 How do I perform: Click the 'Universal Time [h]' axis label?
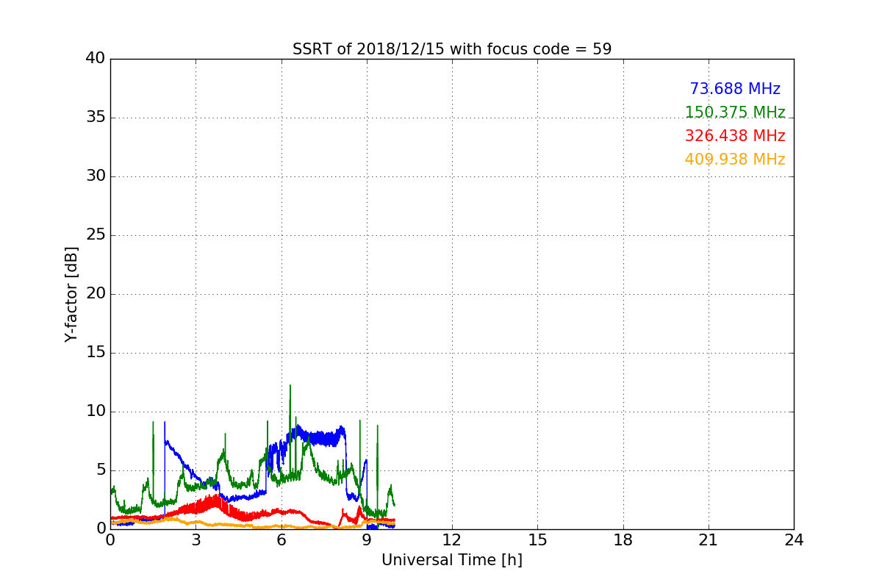pyautogui.click(x=452, y=560)
